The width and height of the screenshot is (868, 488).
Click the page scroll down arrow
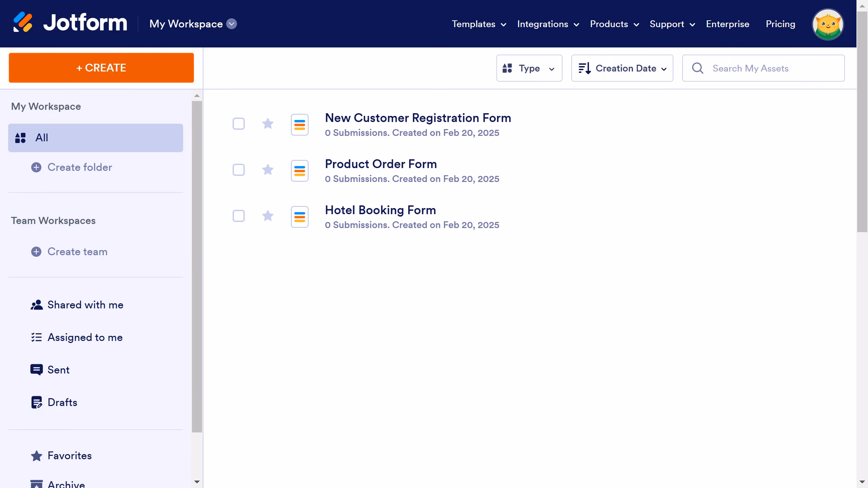[x=862, y=482]
